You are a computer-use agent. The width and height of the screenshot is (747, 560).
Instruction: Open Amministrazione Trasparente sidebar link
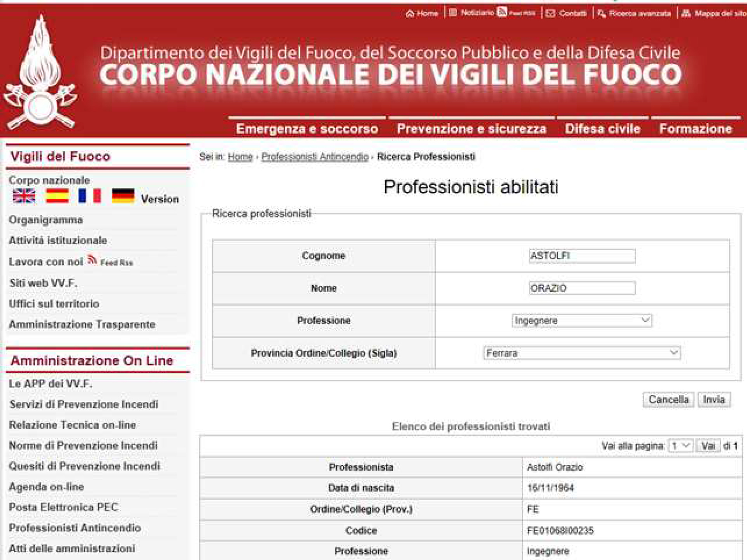click(x=82, y=324)
